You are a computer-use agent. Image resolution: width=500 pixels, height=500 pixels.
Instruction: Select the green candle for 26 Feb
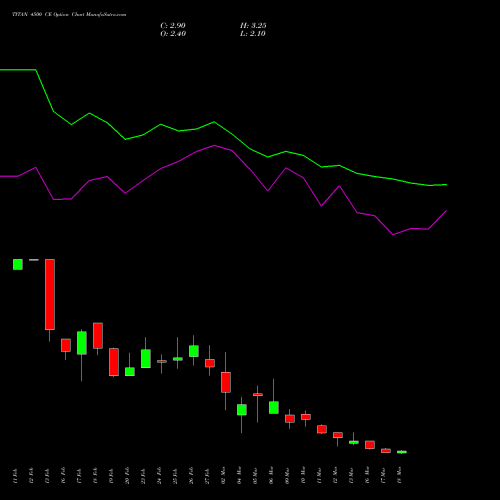[x=194, y=351]
